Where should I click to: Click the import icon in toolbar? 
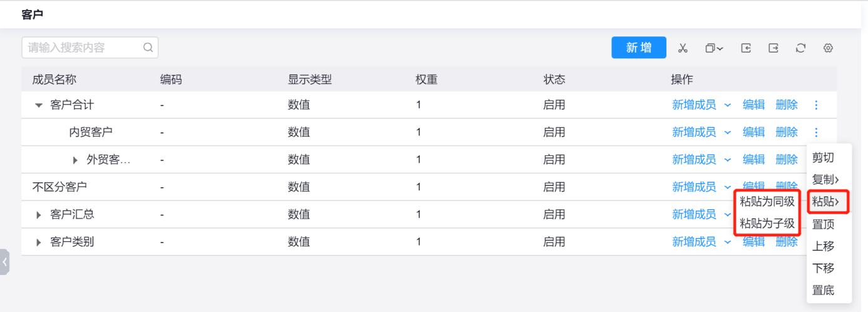[746, 48]
